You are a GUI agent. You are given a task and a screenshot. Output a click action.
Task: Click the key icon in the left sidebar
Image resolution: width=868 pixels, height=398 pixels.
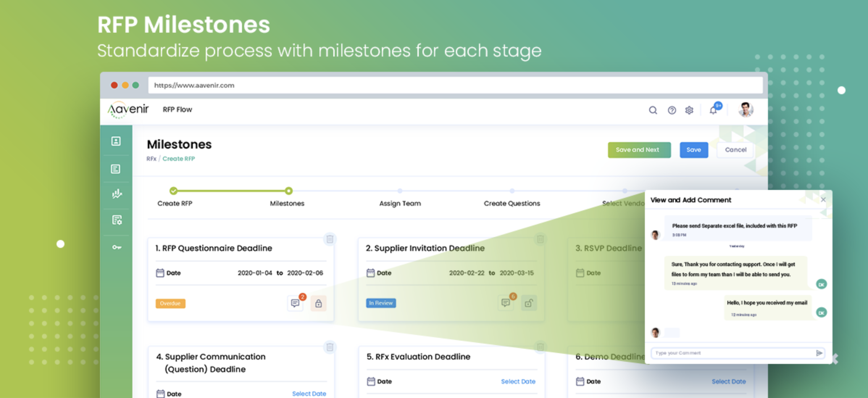coord(116,246)
